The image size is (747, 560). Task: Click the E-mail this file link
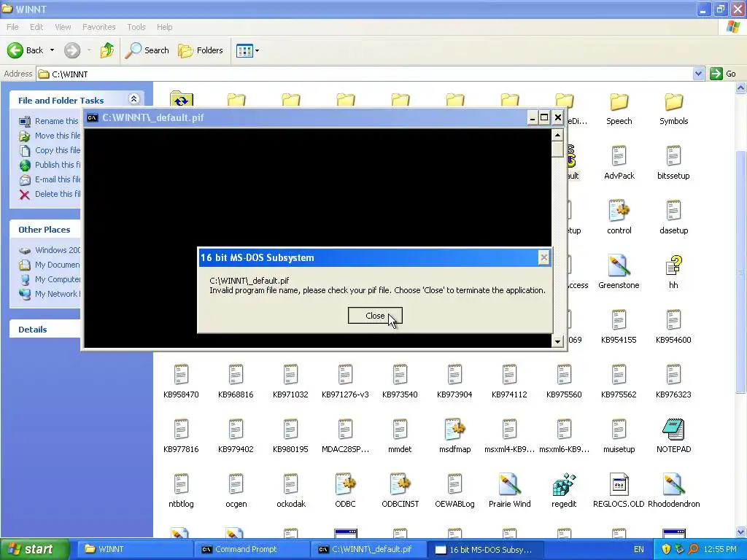coord(50,179)
